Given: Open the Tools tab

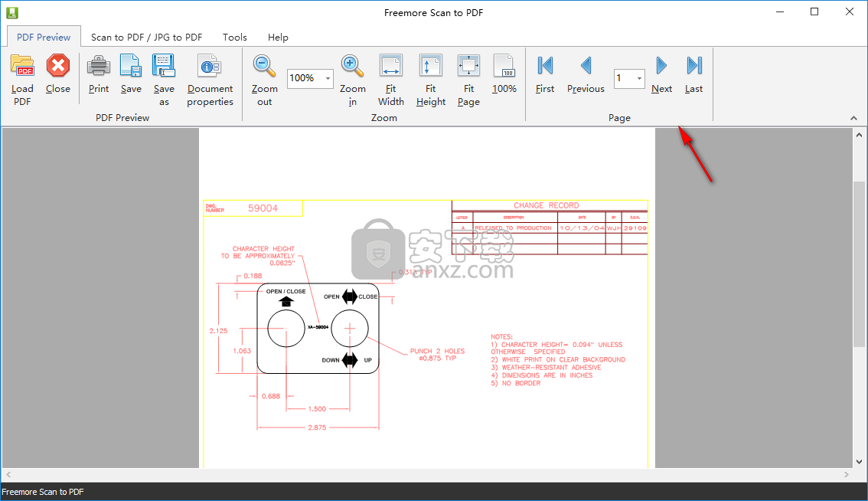Looking at the screenshot, I should (x=235, y=37).
